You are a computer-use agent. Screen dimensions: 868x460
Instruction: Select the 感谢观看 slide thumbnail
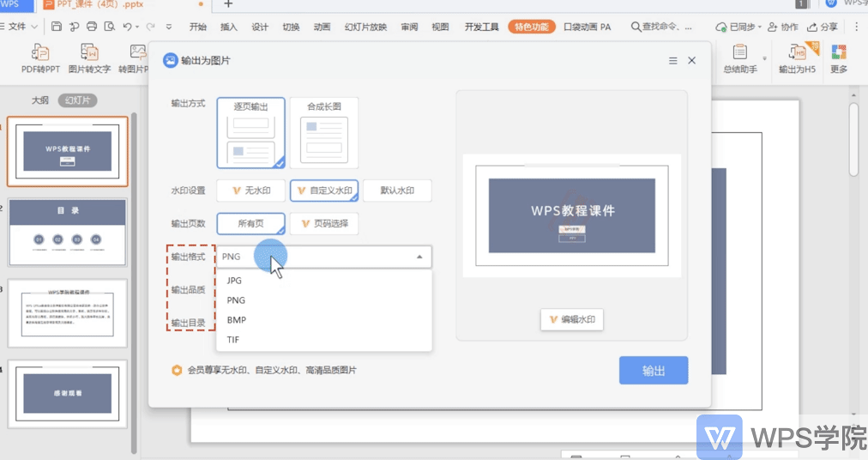(68, 394)
